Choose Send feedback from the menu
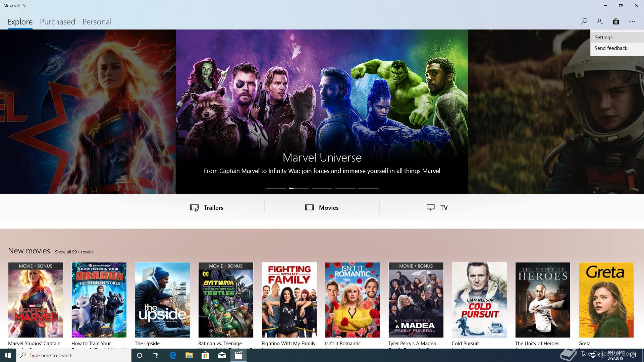The width and height of the screenshot is (644, 362). point(617,48)
